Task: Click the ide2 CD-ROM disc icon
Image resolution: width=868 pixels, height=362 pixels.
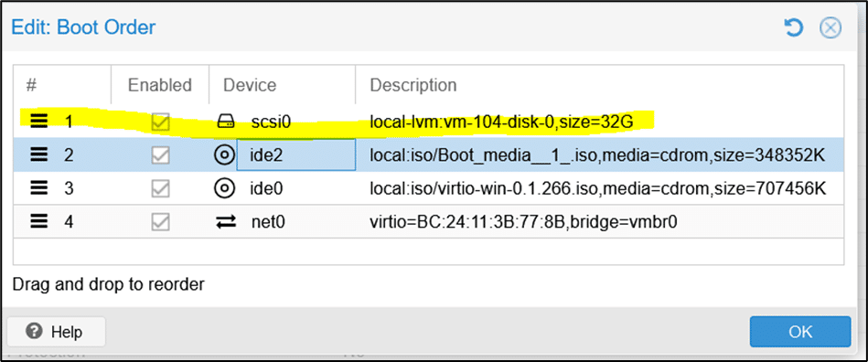Action: tap(224, 155)
